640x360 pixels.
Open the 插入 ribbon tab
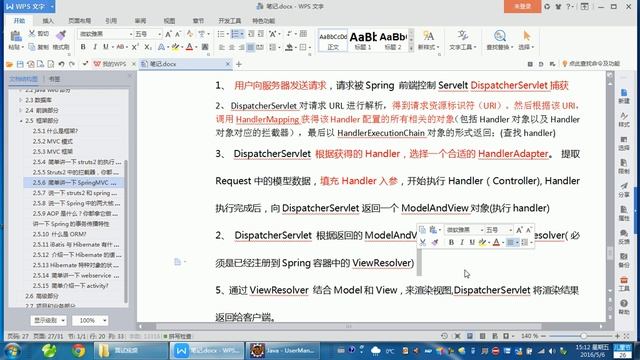[48, 20]
